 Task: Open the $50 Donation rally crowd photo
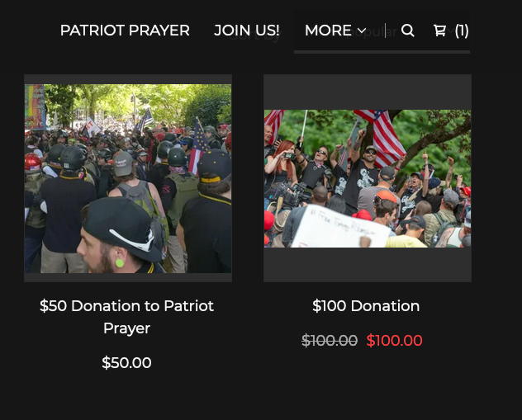[128, 178]
